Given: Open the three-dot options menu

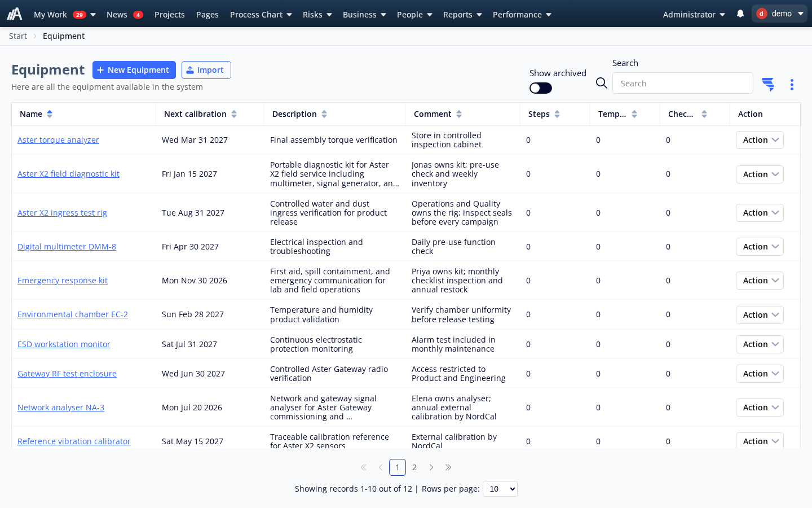Looking at the screenshot, I should point(792,85).
